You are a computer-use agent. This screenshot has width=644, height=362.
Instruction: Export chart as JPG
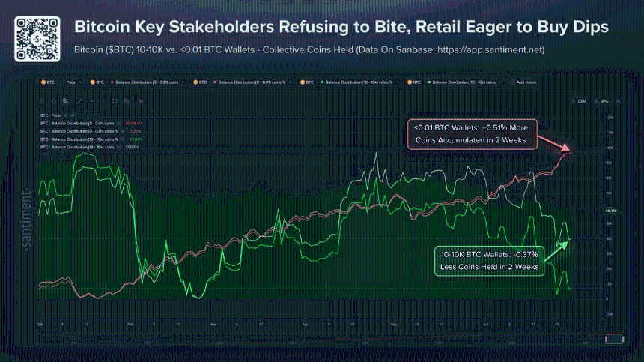click(601, 101)
